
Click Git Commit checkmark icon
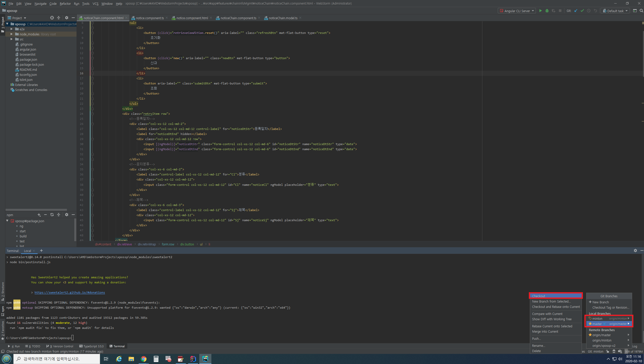click(x=582, y=11)
